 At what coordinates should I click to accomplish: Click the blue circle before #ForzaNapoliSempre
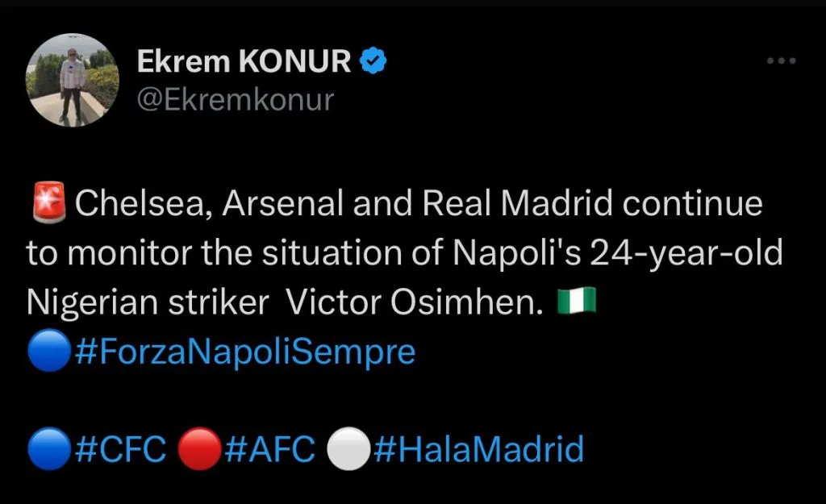[47, 352]
